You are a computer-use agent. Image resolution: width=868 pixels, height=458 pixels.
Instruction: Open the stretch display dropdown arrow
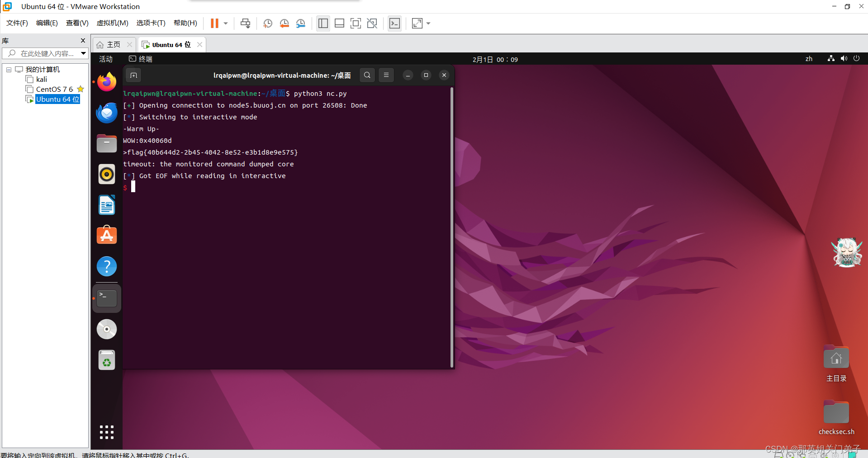(428, 23)
